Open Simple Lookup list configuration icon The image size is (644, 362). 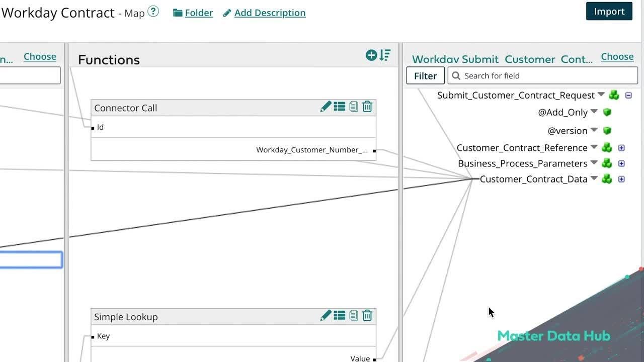(x=340, y=315)
